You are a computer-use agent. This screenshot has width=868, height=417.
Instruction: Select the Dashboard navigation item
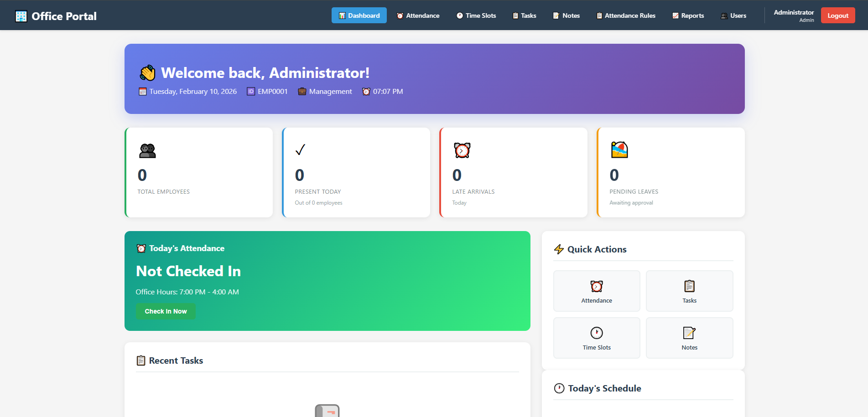click(x=359, y=15)
